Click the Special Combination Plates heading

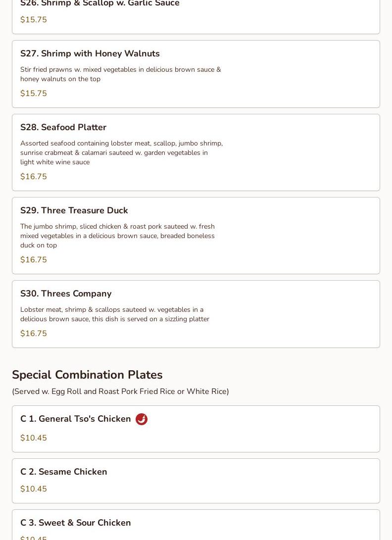[x=87, y=375]
